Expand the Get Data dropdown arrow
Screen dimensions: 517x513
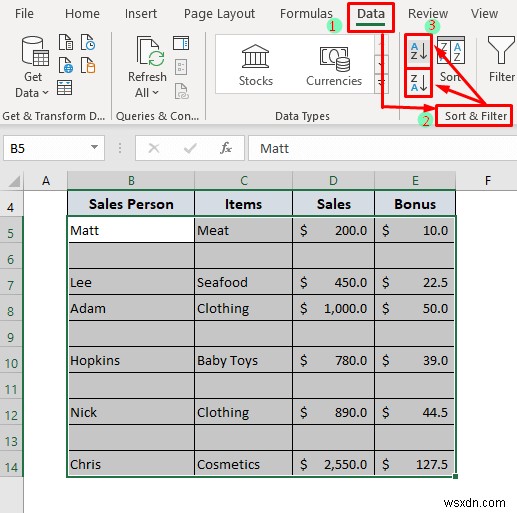[x=46, y=93]
